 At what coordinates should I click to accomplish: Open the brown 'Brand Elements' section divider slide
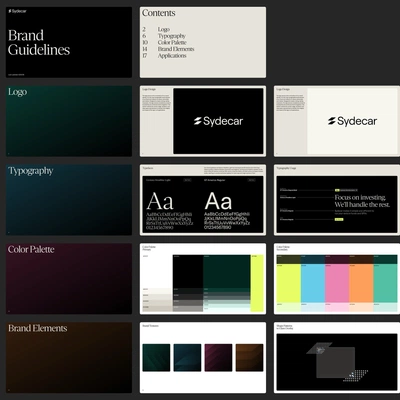tap(69, 357)
